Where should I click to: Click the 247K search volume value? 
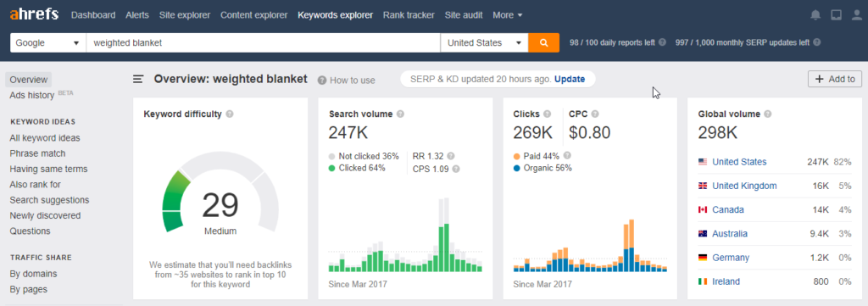coord(348,133)
